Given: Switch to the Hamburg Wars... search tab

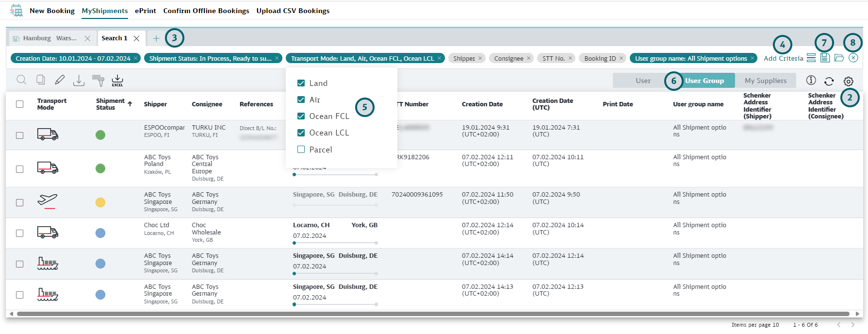Looking at the screenshot, I should [x=49, y=38].
